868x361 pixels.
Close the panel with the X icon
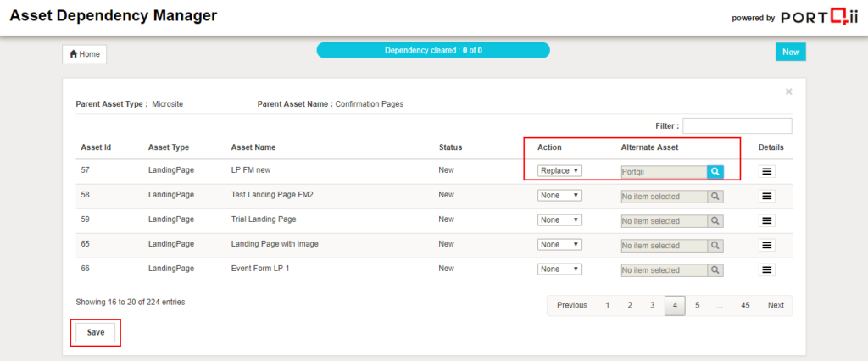point(788,92)
